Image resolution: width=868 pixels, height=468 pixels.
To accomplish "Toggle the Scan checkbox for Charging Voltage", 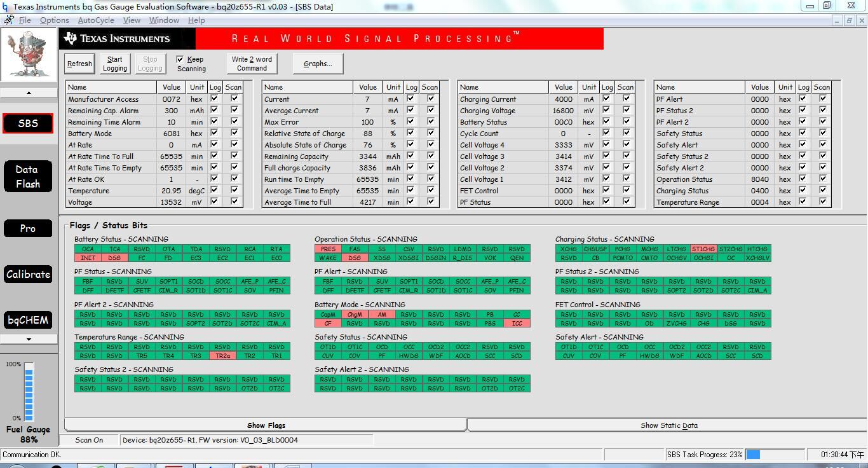I will pos(627,110).
